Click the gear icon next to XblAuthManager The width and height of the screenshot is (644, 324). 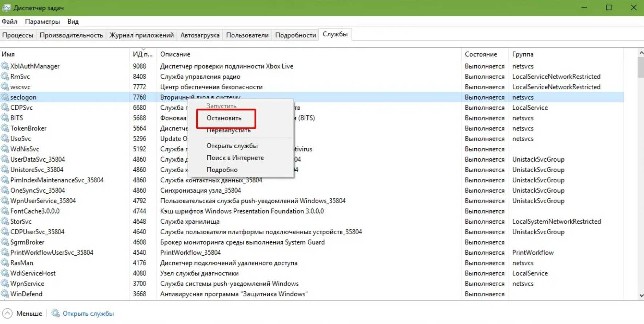(5, 66)
